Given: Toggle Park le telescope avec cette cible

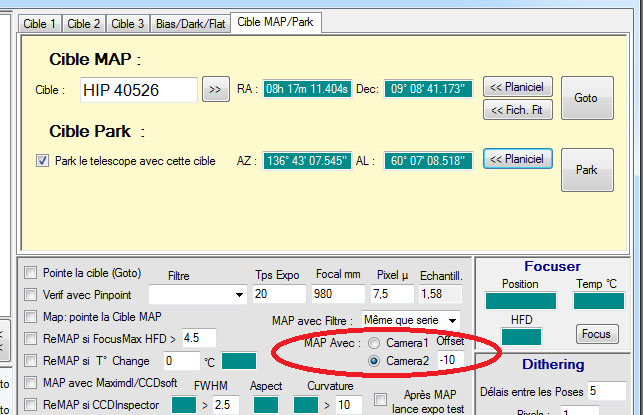Looking at the screenshot, I should pyautogui.click(x=42, y=160).
